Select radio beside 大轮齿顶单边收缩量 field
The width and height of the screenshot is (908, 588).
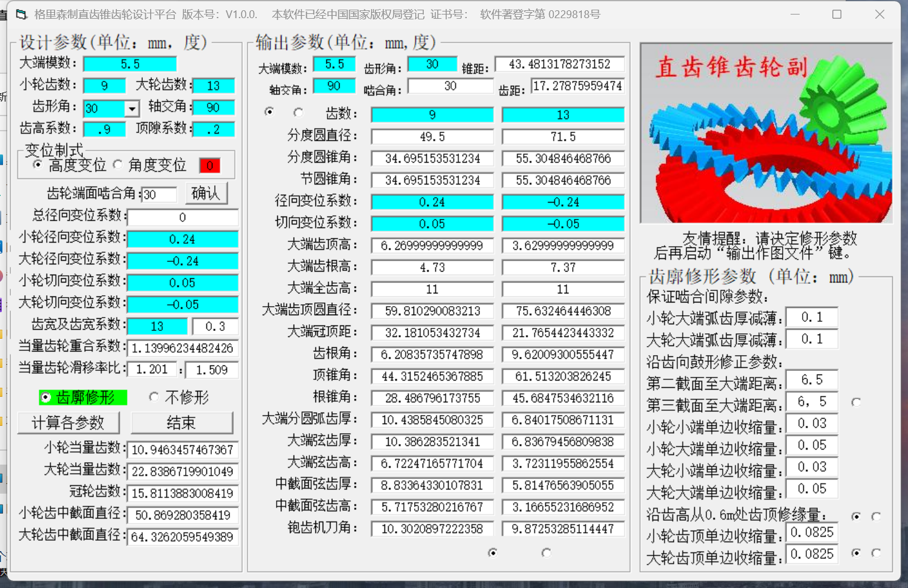[x=857, y=555]
